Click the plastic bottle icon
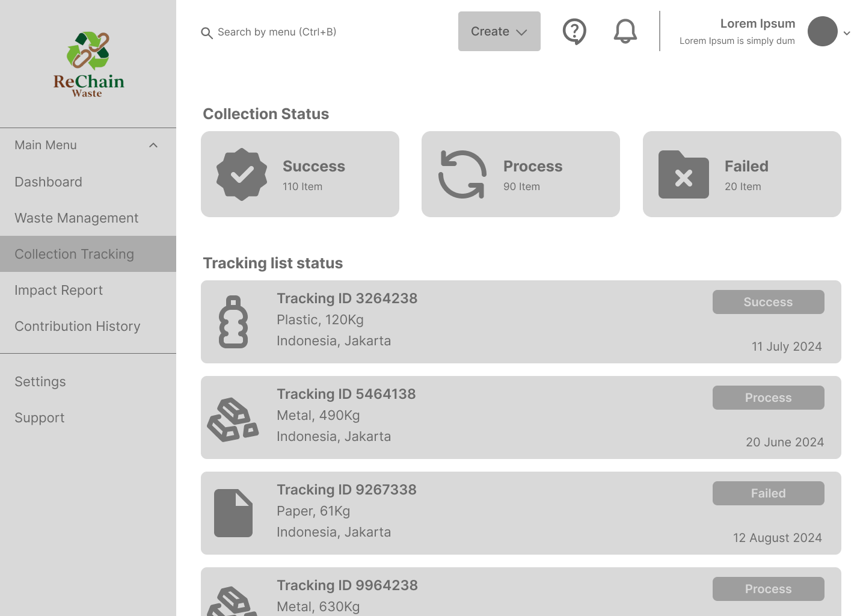Image resolution: width=866 pixels, height=616 pixels. coord(233,322)
